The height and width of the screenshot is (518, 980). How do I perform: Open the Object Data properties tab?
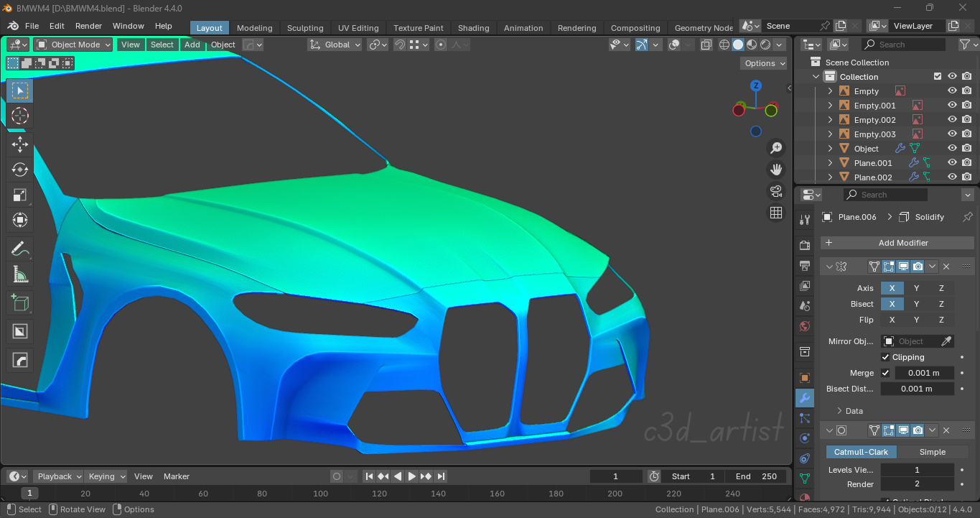pyautogui.click(x=805, y=478)
